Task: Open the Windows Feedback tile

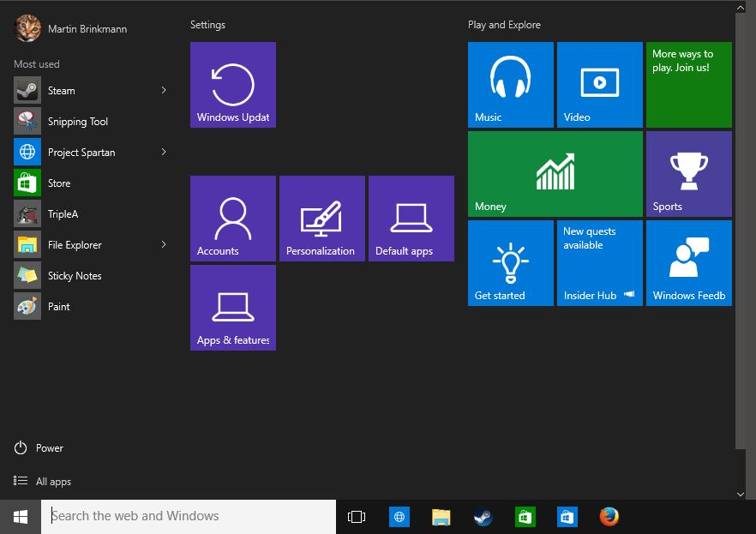Action: pos(689,263)
